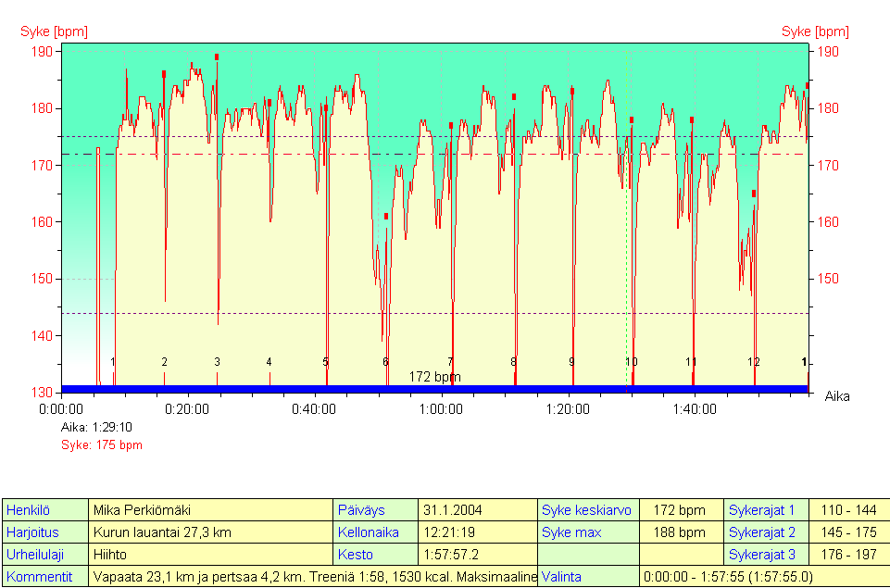Click the Aika axis label

pyautogui.click(x=837, y=396)
